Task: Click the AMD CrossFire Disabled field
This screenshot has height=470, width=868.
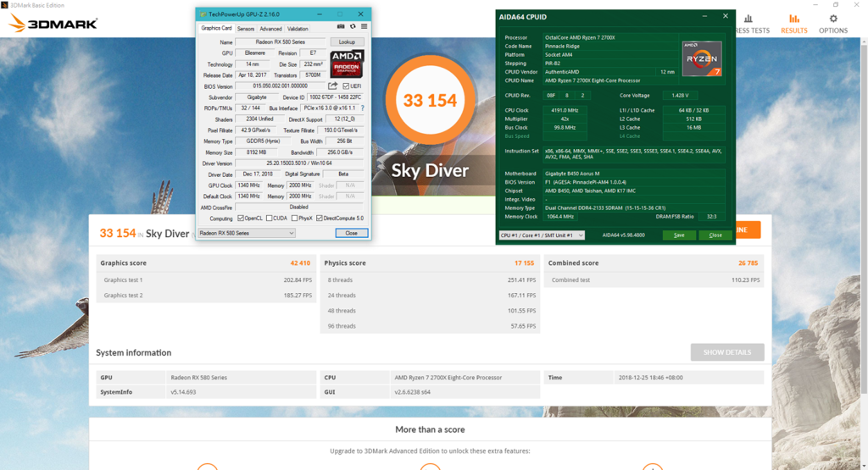Action: [299, 207]
